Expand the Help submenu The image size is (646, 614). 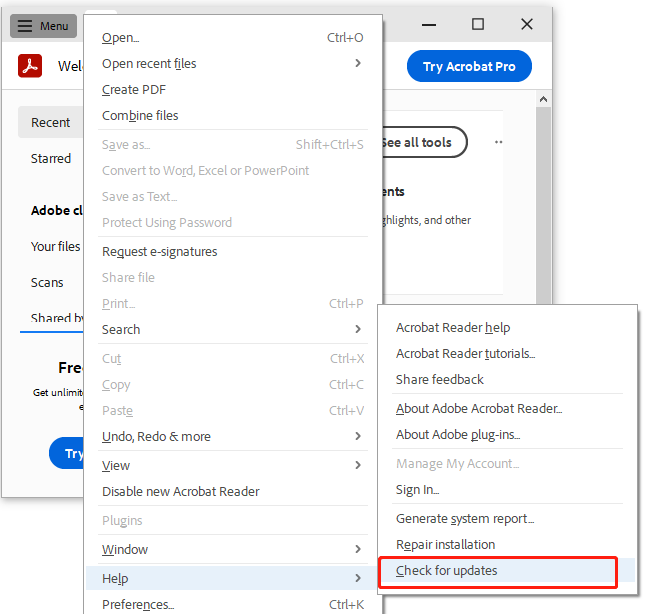pos(233,578)
